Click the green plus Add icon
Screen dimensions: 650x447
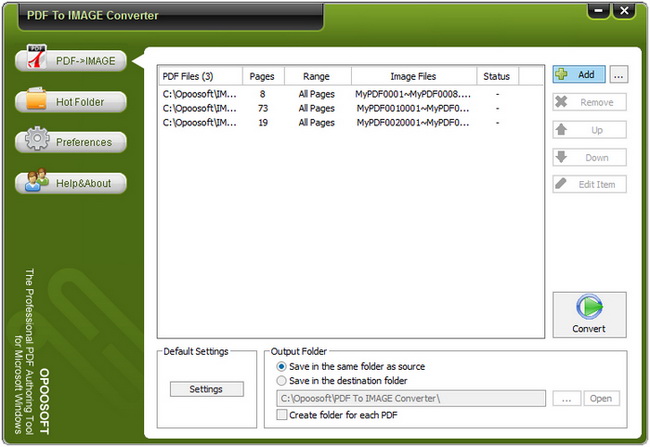click(x=563, y=75)
